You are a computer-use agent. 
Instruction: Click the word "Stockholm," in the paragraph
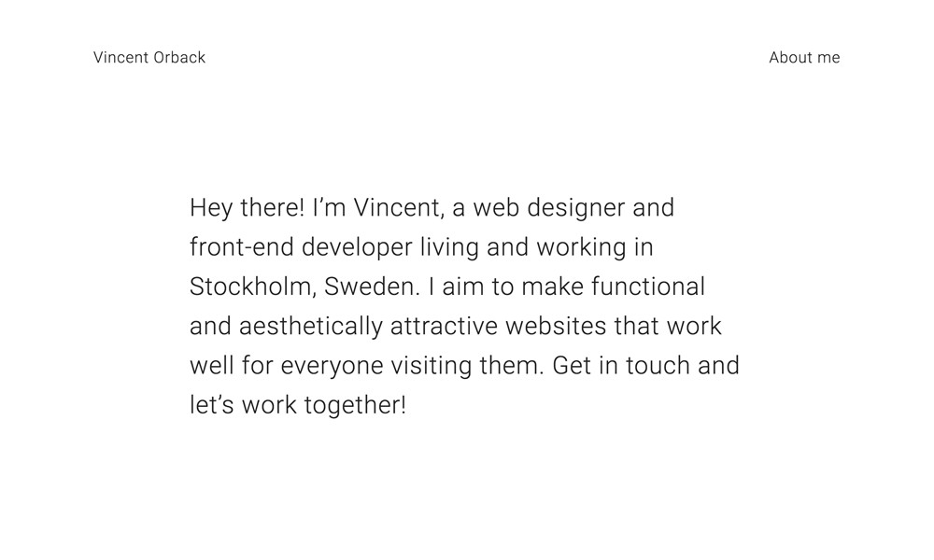click(x=252, y=287)
